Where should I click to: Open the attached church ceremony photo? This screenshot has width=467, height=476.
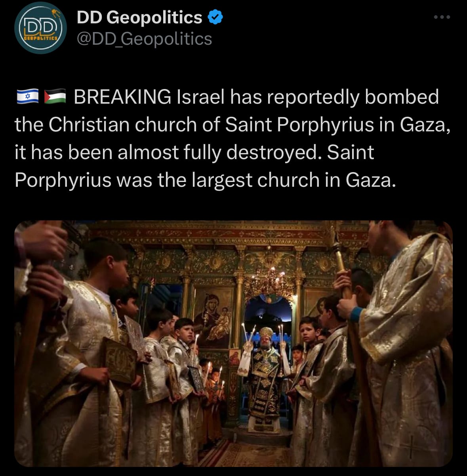[x=233, y=343]
